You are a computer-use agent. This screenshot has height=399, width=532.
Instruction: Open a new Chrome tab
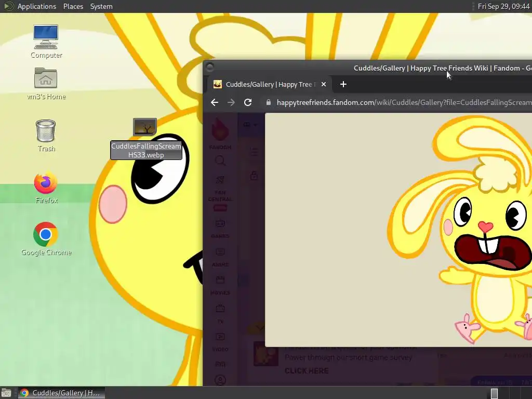pos(343,84)
